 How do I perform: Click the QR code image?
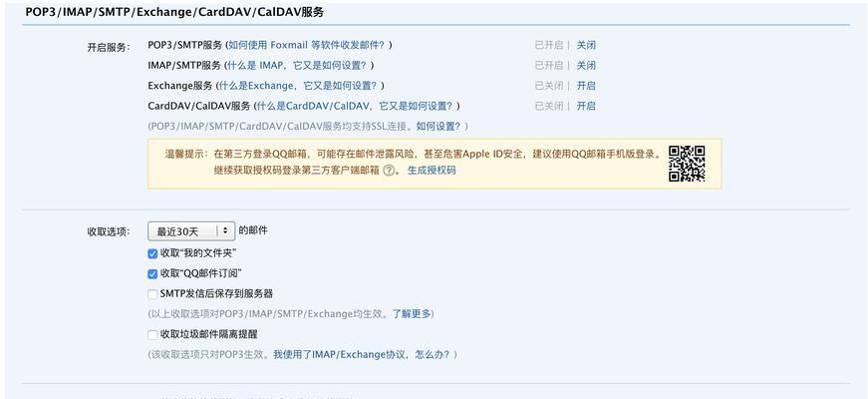click(687, 164)
